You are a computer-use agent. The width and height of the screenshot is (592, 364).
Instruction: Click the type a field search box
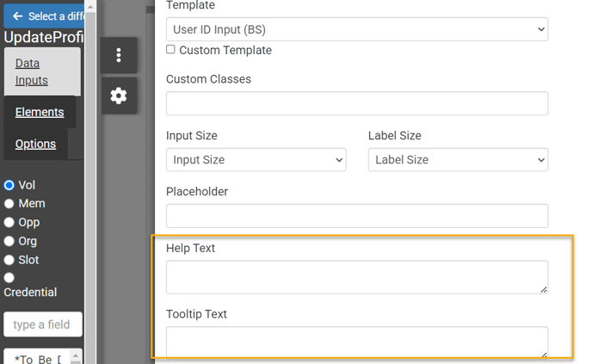[43, 324]
